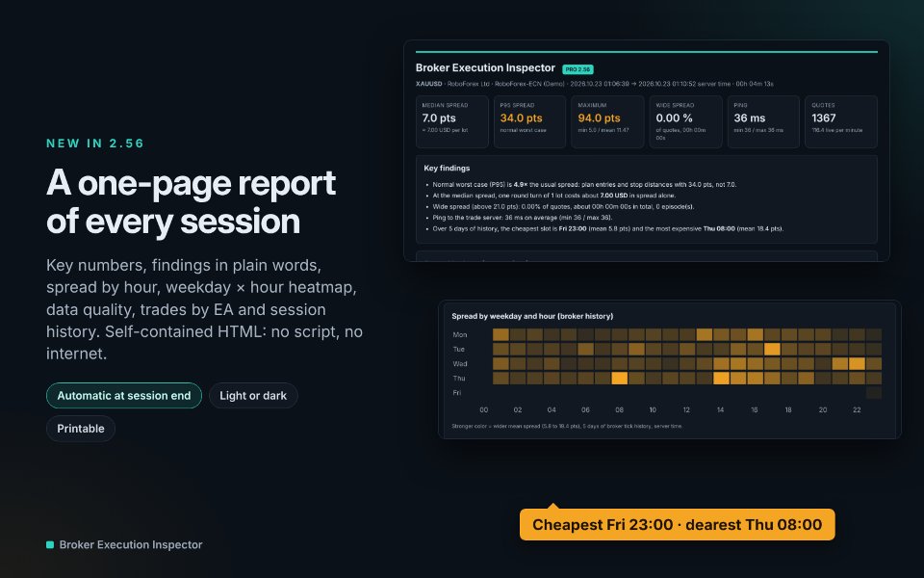Viewport: 924px width, 578px height.
Task: Click the Cheapest Fri 23:00 callout banner
Action: [x=677, y=524]
